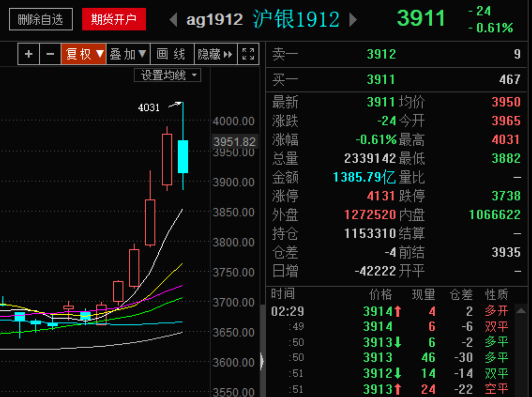The image size is (532, 397).
Task: Click the 金额 value 1385.79亿
Action: (x=364, y=177)
